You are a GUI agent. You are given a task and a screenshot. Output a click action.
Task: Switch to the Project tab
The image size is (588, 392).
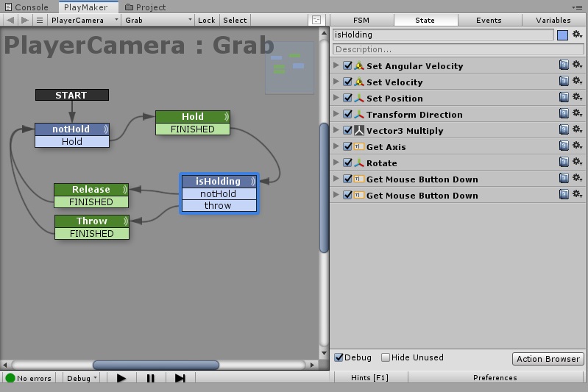click(146, 7)
